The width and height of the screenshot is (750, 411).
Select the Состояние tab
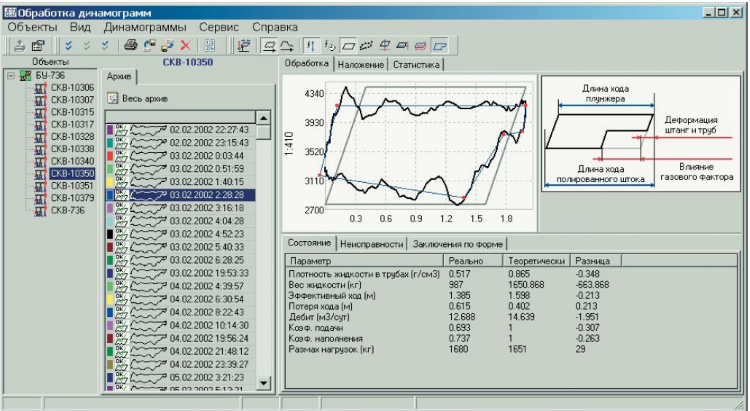point(309,243)
